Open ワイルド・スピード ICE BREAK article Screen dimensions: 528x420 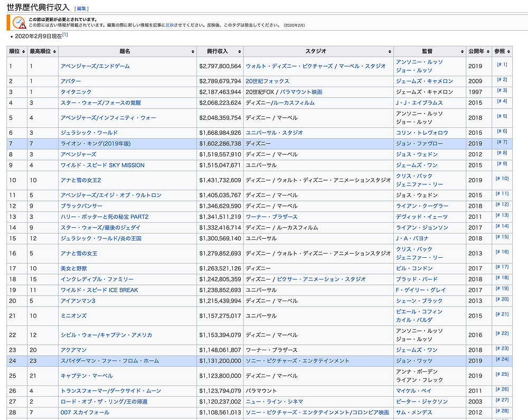99,290
